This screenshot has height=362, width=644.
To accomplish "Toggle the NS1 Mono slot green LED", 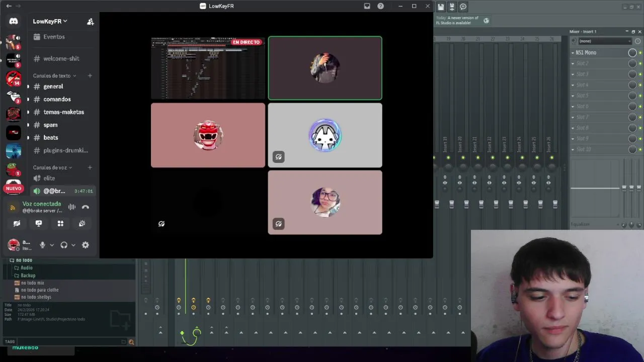I will (639, 53).
